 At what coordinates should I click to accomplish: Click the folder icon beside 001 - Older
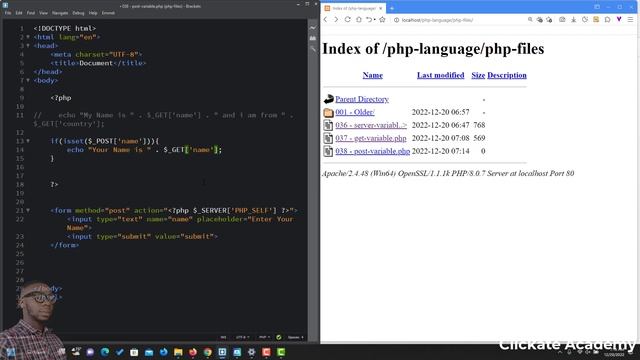328,112
